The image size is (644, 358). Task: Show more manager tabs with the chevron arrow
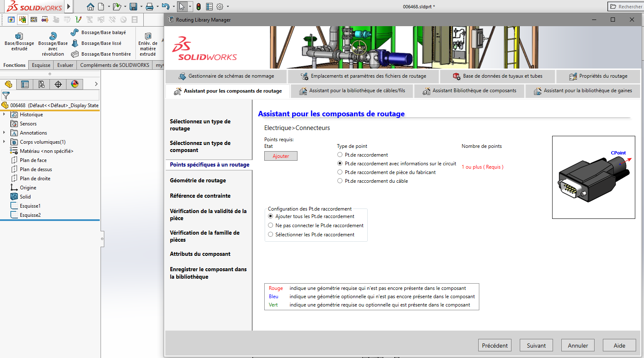96,84
